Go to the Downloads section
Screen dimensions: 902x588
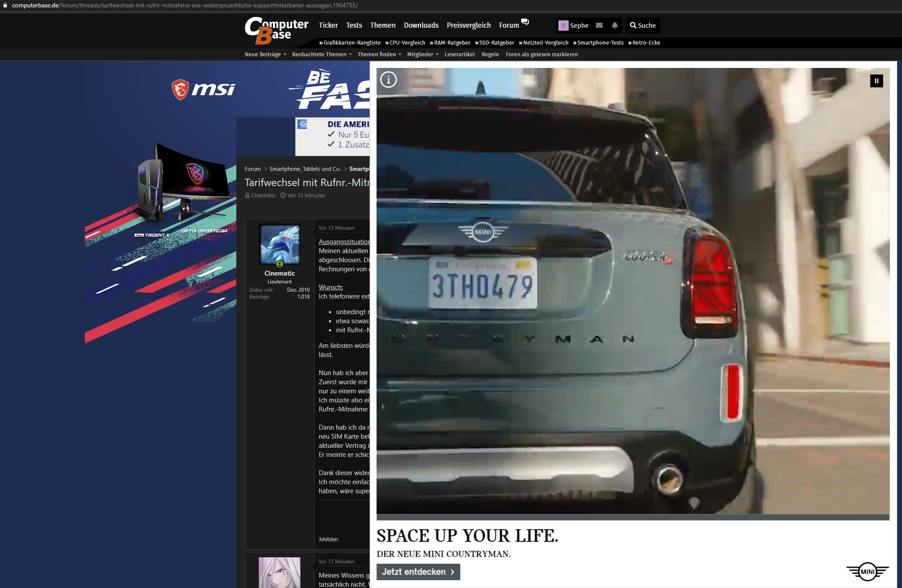[x=421, y=25]
